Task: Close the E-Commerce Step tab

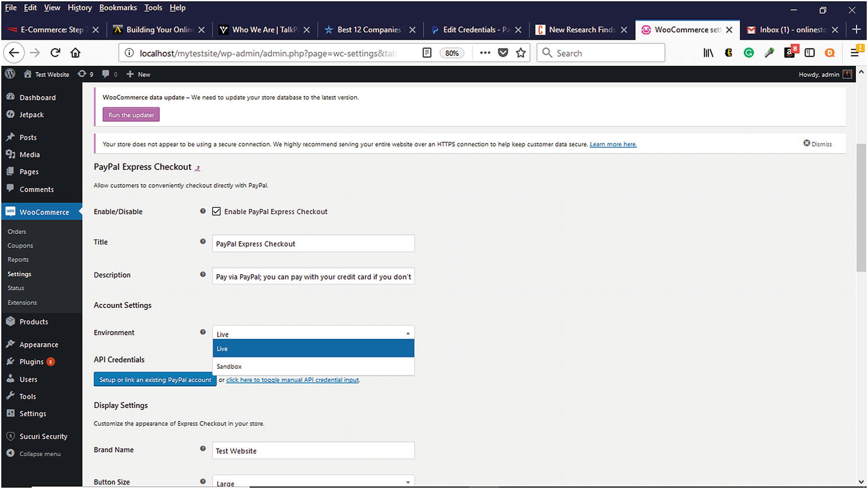Action: pyautogui.click(x=96, y=30)
